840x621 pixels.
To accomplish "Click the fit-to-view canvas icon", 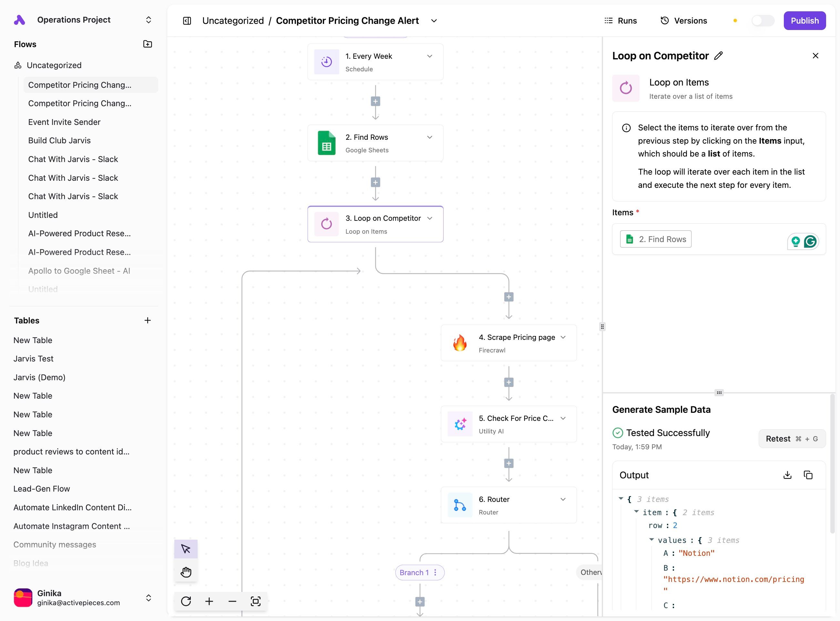I will [256, 601].
